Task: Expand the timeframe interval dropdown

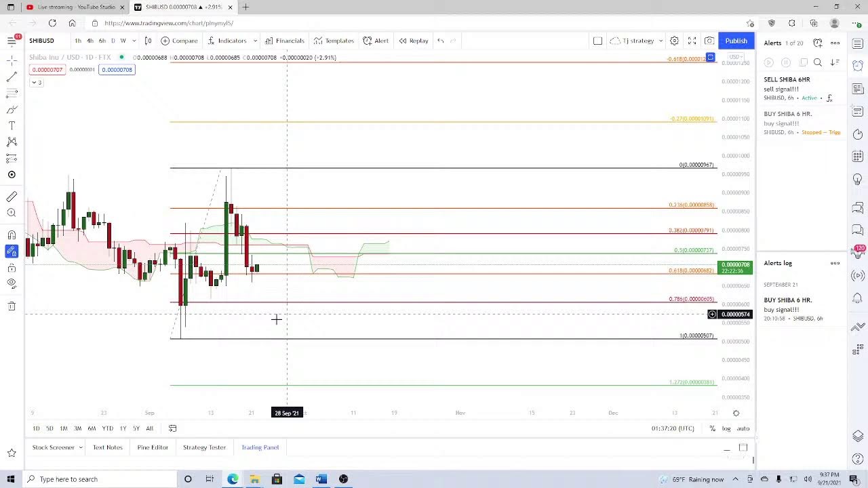Action: pos(134,41)
